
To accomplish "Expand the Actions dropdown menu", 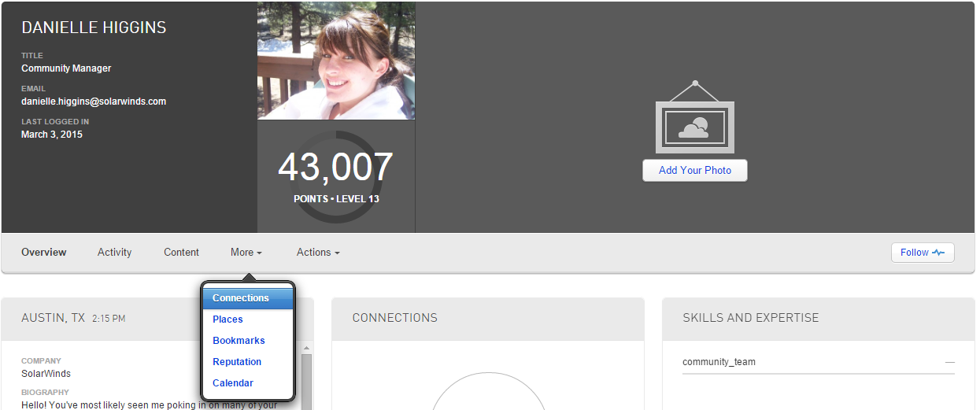I will [x=318, y=253].
